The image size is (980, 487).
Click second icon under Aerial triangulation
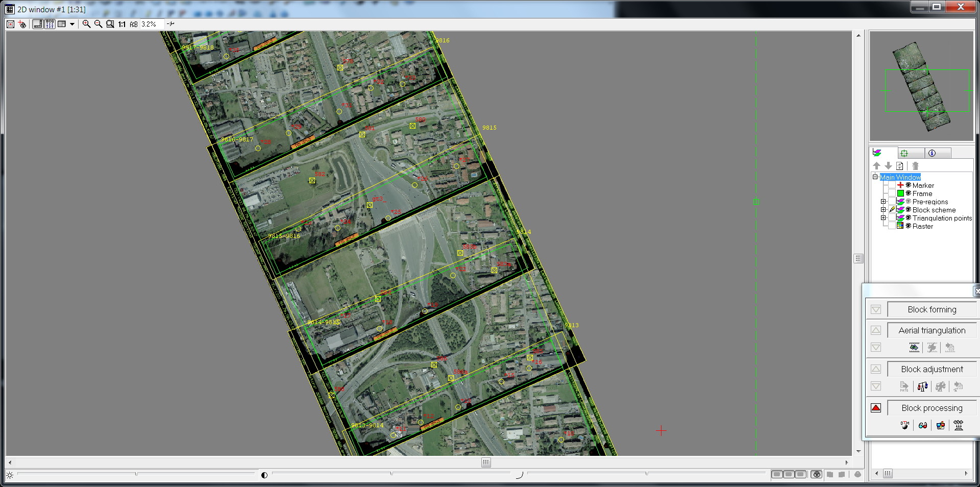click(x=932, y=348)
